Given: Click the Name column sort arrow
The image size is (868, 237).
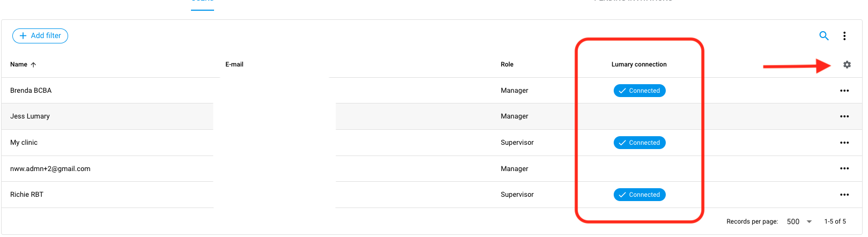Looking at the screenshot, I should 33,64.
